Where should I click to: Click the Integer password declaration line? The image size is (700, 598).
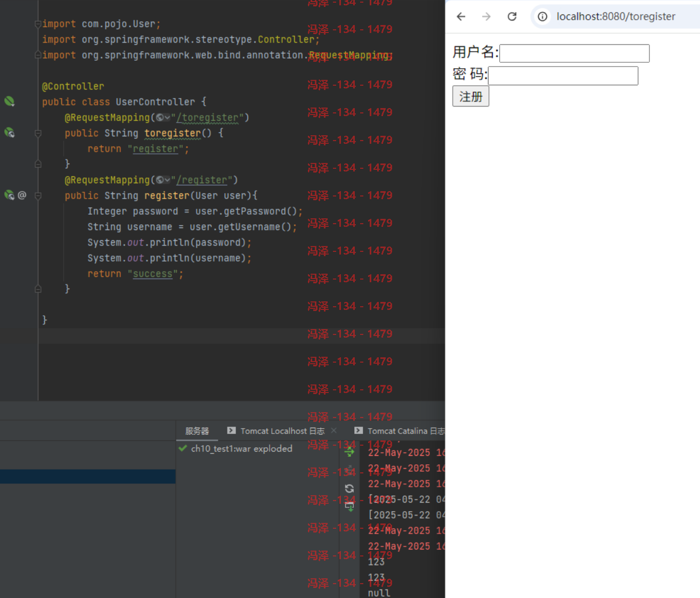(x=195, y=211)
